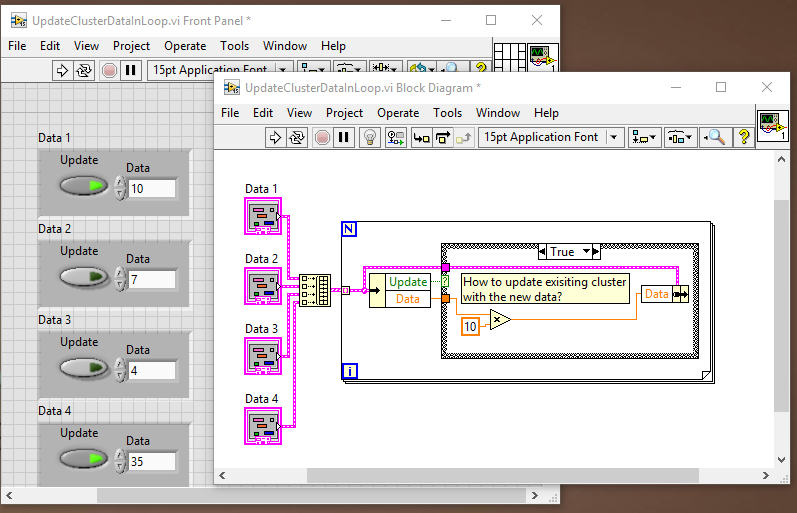Toggle Highlight Execution light bulb
Screen dimensions: 797x513
370,137
